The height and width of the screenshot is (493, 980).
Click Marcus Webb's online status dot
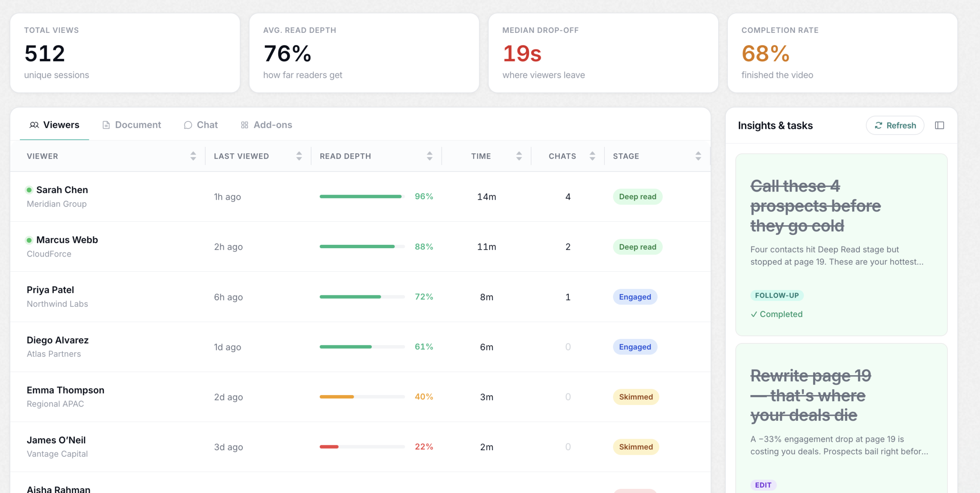29,240
